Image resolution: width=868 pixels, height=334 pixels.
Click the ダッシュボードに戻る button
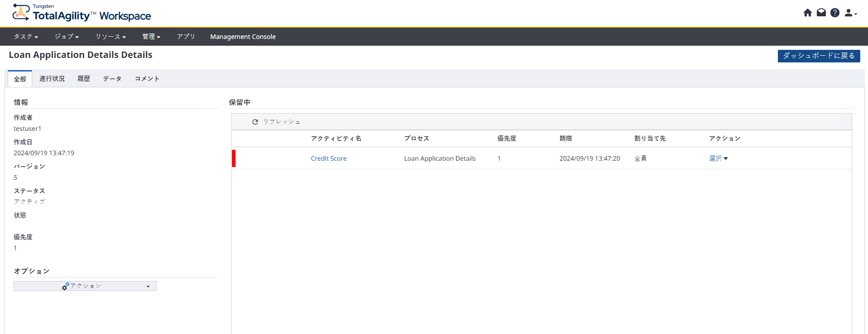(x=818, y=56)
